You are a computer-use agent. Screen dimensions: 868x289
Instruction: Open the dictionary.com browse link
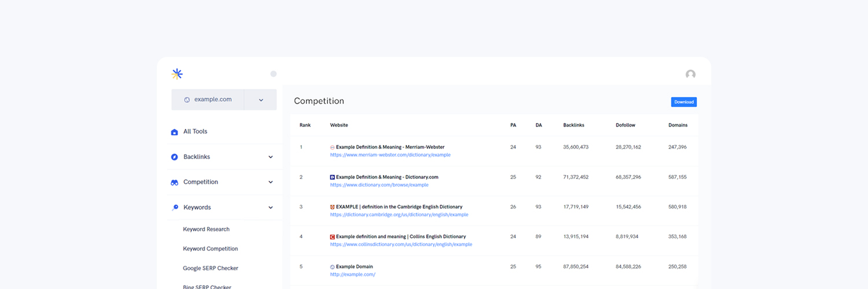(379, 185)
